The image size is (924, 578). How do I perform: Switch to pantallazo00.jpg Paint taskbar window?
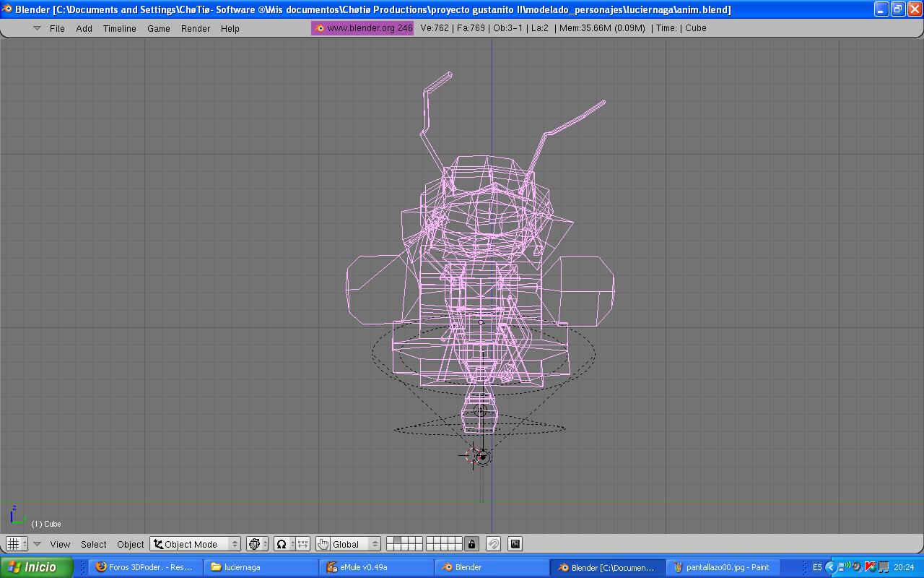(x=722, y=567)
